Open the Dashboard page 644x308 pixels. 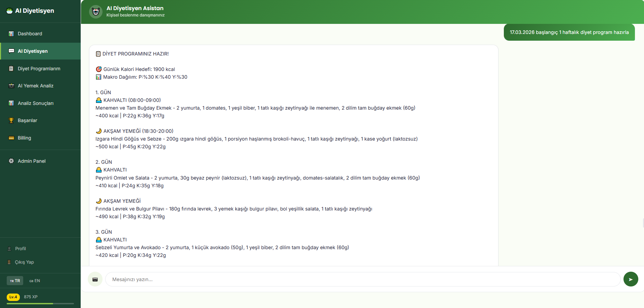40,34
